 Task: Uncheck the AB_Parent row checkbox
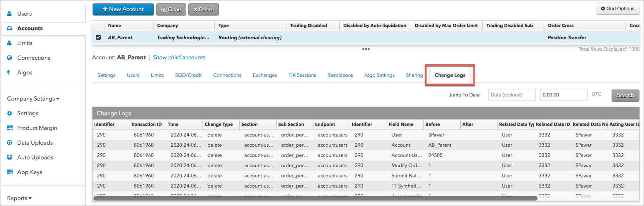click(98, 37)
